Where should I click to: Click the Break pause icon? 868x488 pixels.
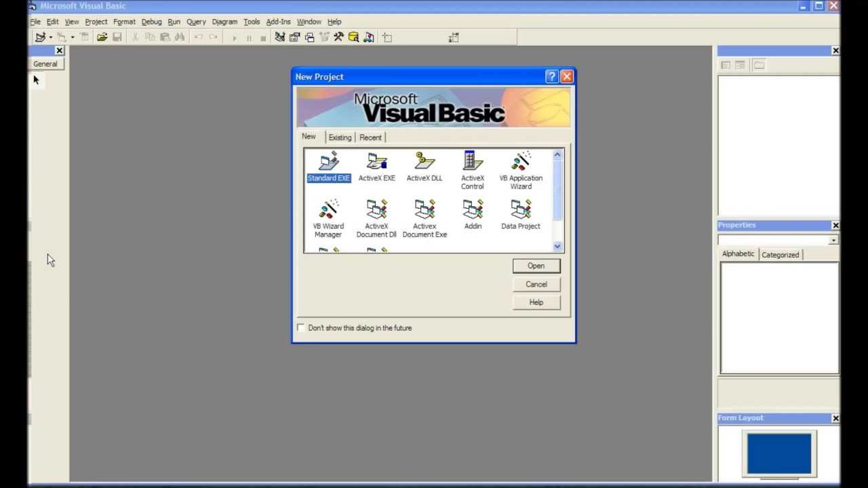(x=249, y=38)
